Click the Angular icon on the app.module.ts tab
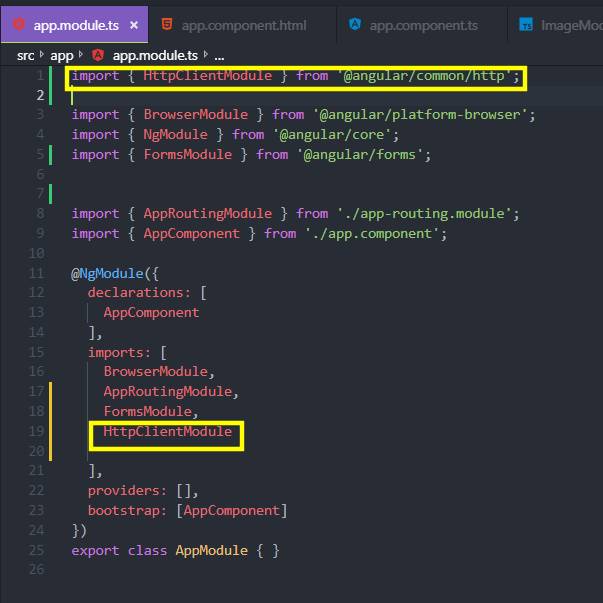The width and height of the screenshot is (603, 603). (19, 25)
